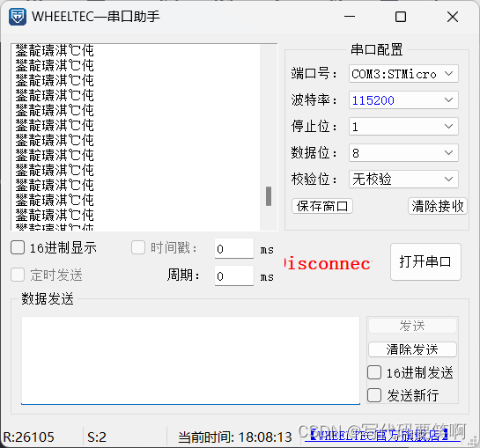Open the 端口号 COM3 dropdown
This screenshot has height=448, width=480.
click(403, 74)
